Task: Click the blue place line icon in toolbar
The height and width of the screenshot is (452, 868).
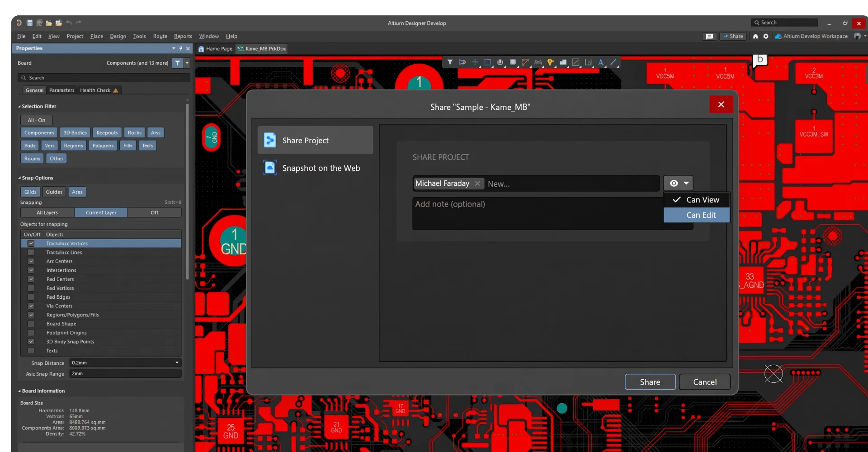Action: [x=613, y=62]
